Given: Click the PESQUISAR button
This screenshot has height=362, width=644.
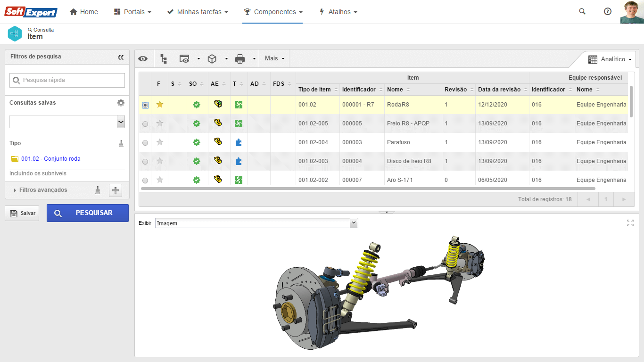Looking at the screenshot, I should point(87,213).
